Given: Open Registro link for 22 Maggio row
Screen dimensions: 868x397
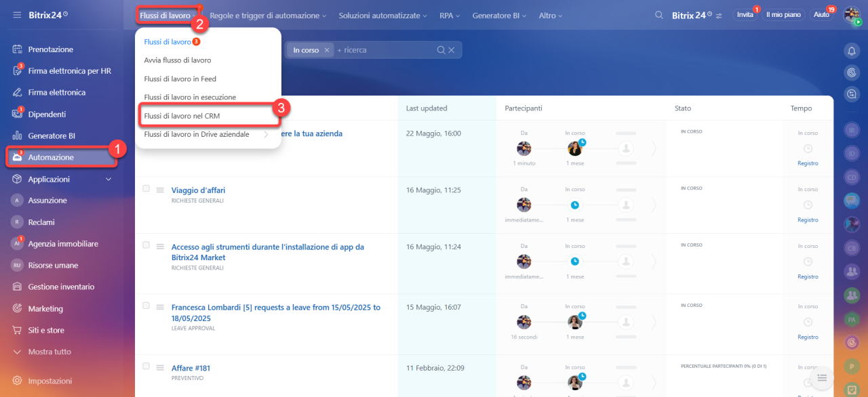Looking at the screenshot, I should coord(808,163).
